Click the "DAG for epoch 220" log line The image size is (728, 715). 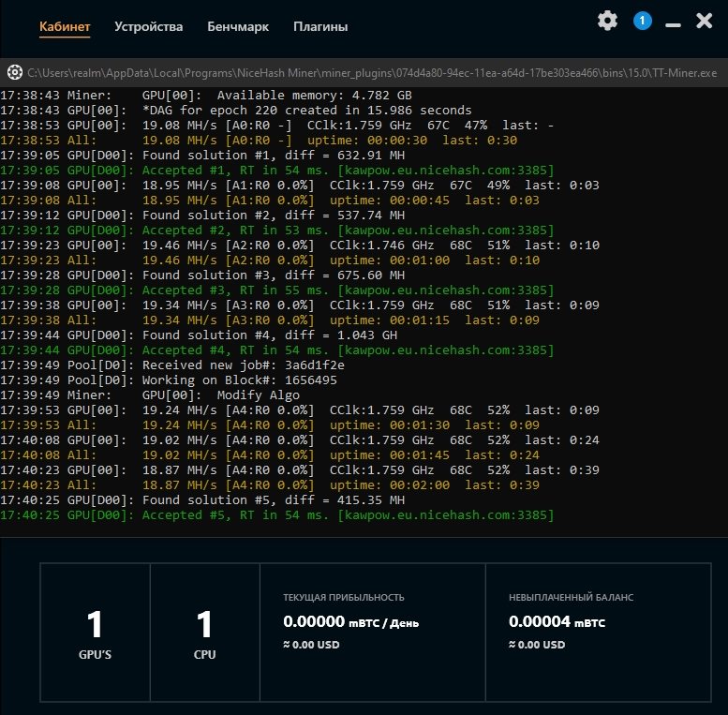click(x=236, y=111)
